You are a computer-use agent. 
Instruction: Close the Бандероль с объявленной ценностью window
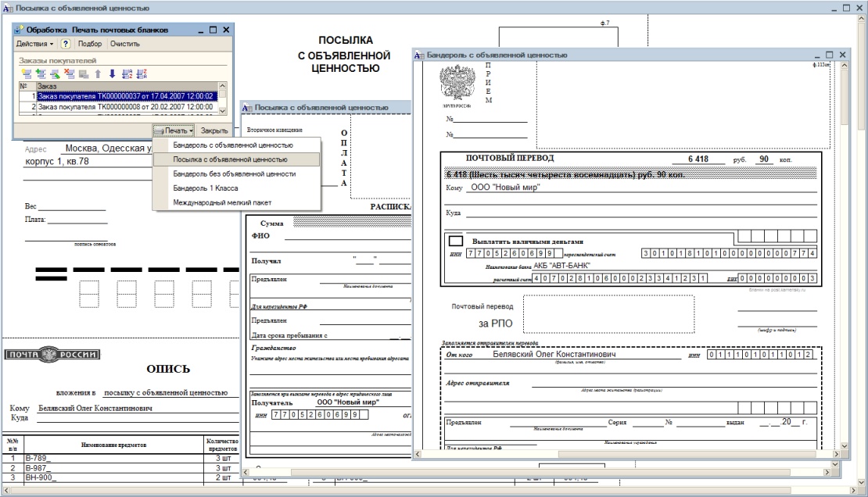(842, 55)
